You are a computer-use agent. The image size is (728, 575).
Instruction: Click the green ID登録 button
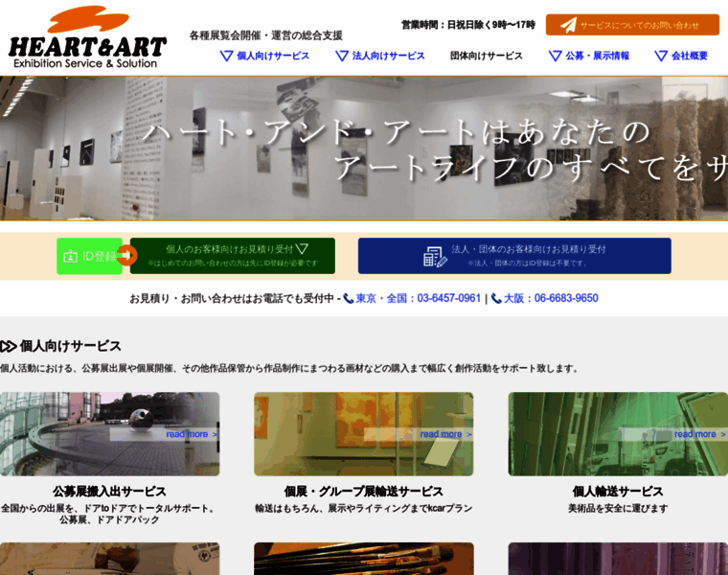[x=90, y=256]
